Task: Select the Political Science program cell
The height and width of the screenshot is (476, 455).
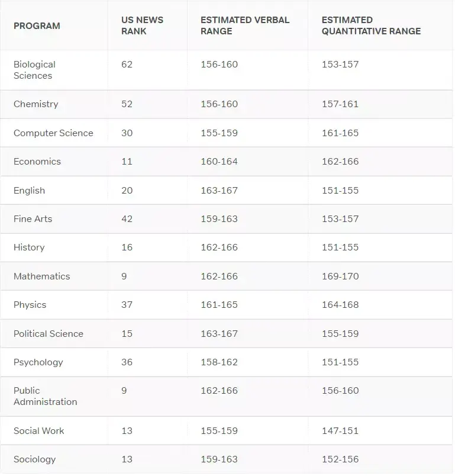Action: [x=49, y=334]
